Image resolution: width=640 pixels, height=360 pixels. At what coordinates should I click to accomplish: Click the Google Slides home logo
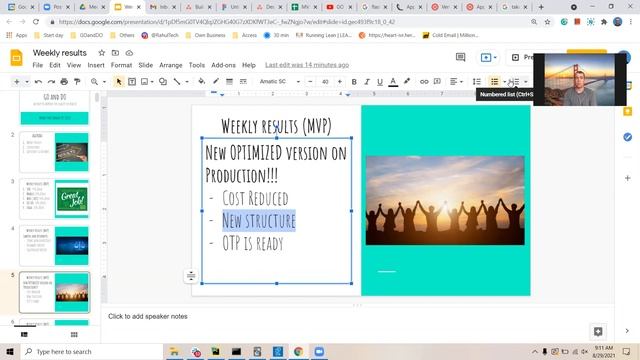pos(16,58)
